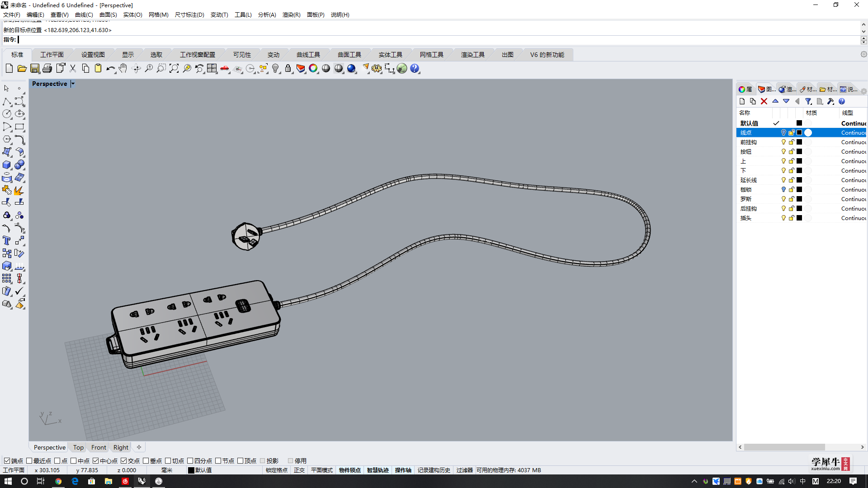This screenshot has height=488, width=868.
Task: Select the Circle tool in left sidebar
Action: (x=7, y=114)
